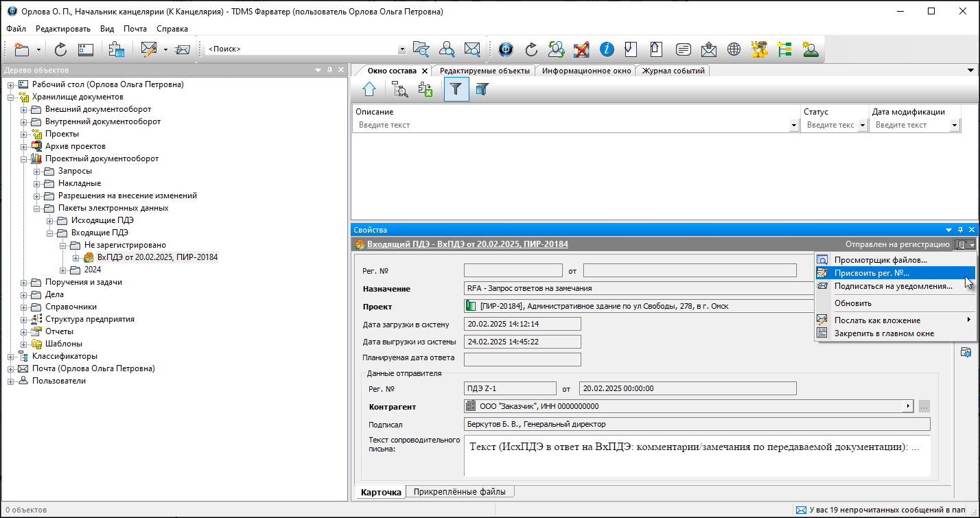Screen dimensions: 980x518
Task: Click the search in list magnifier icon
Action: coord(400,89)
